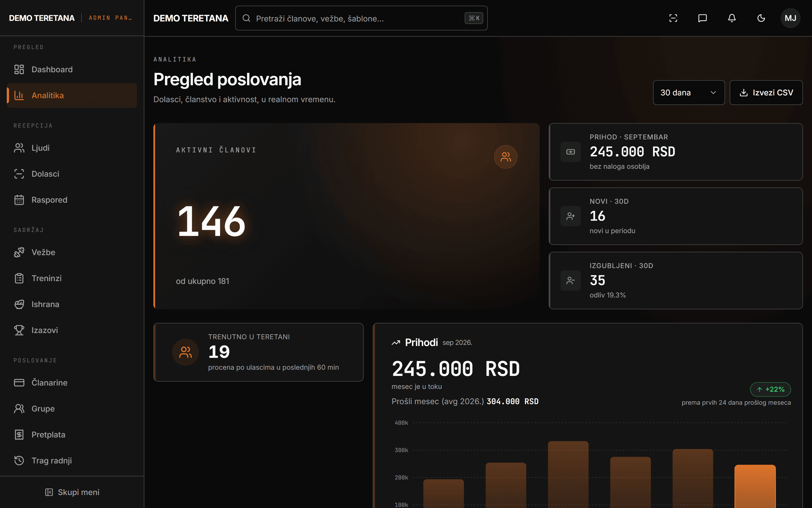Viewport: 812px width, 508px height.
Task: Click the 'odliv 19.3%' text
Action: [608, 295]
